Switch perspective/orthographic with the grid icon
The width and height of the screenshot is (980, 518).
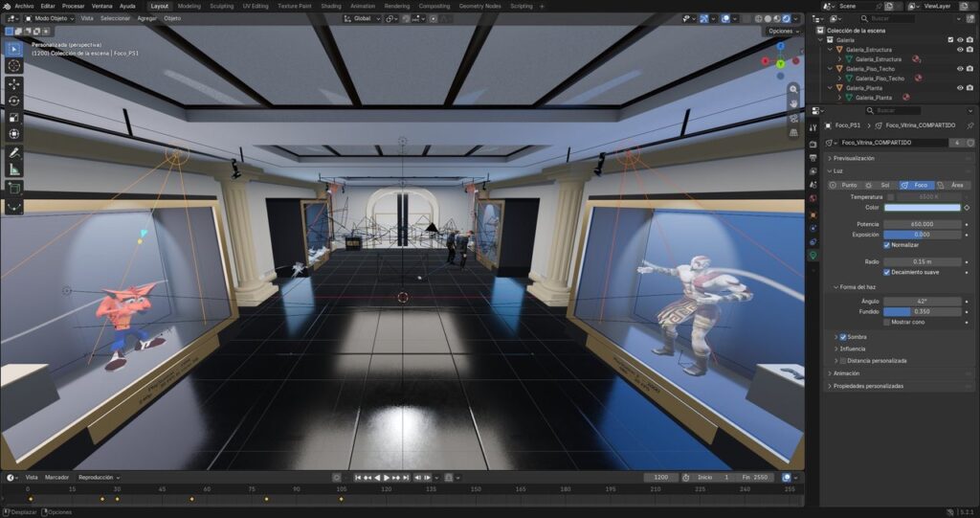[x=793, y=133]
